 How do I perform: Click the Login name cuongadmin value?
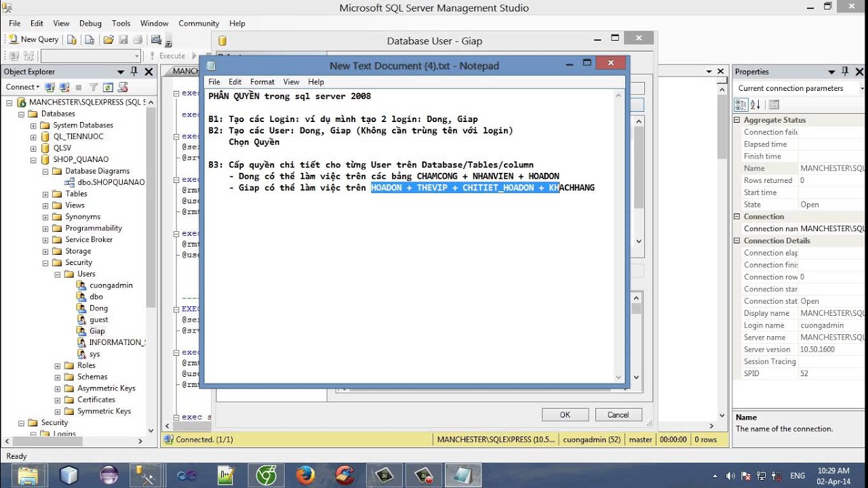click(x=822, y=325)
